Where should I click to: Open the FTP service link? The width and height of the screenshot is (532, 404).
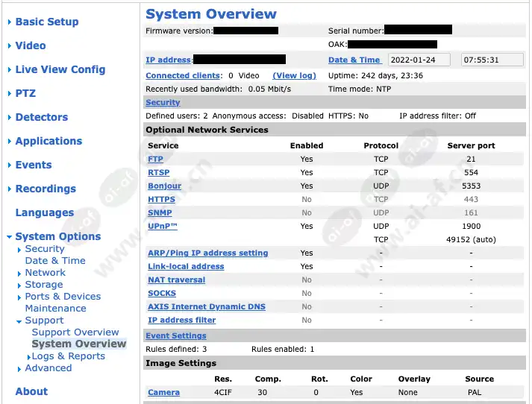[x=155, y=159]
